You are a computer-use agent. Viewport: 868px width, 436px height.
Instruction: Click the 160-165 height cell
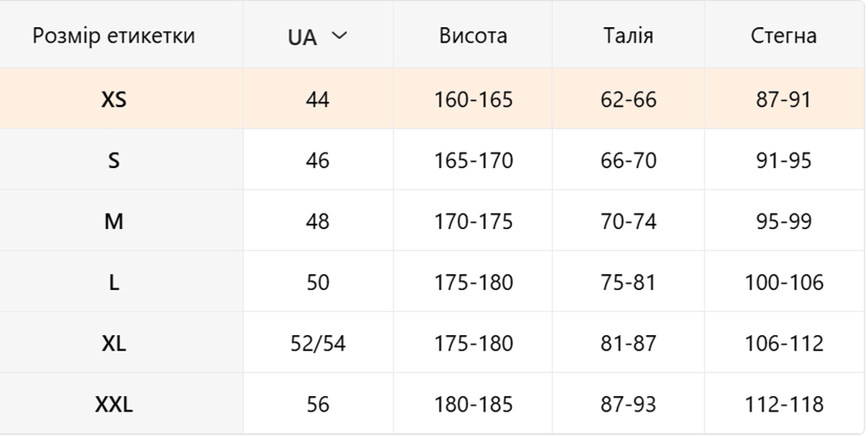point(473,98)
